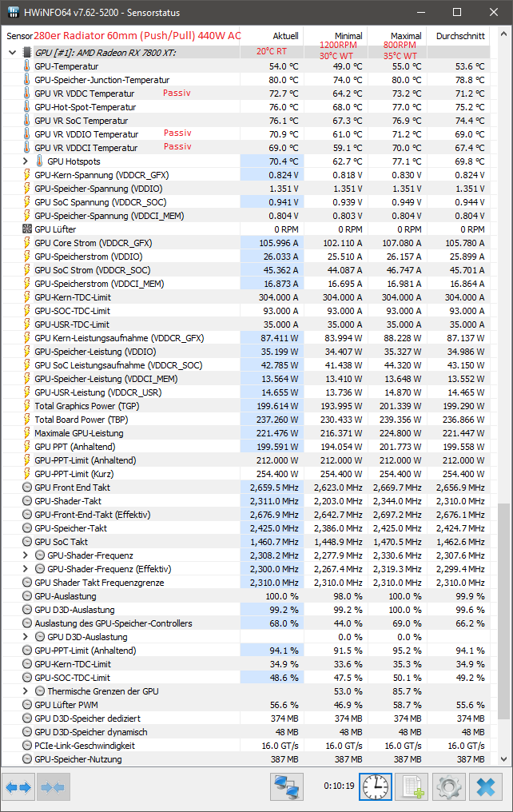Click the fan icon of GPU Lüfter row
Screen dimensions: 513x812
[27, 229]
